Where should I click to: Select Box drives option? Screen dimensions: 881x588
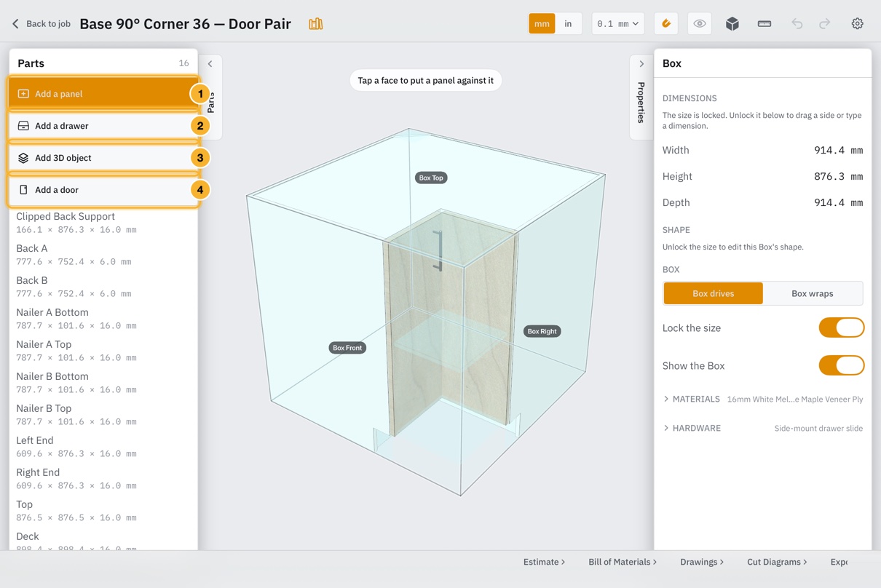pos(714,293)
